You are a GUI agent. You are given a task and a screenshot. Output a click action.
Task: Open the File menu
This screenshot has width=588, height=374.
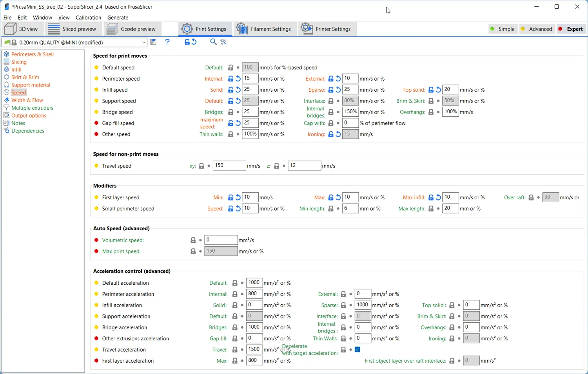click(7, 18)
